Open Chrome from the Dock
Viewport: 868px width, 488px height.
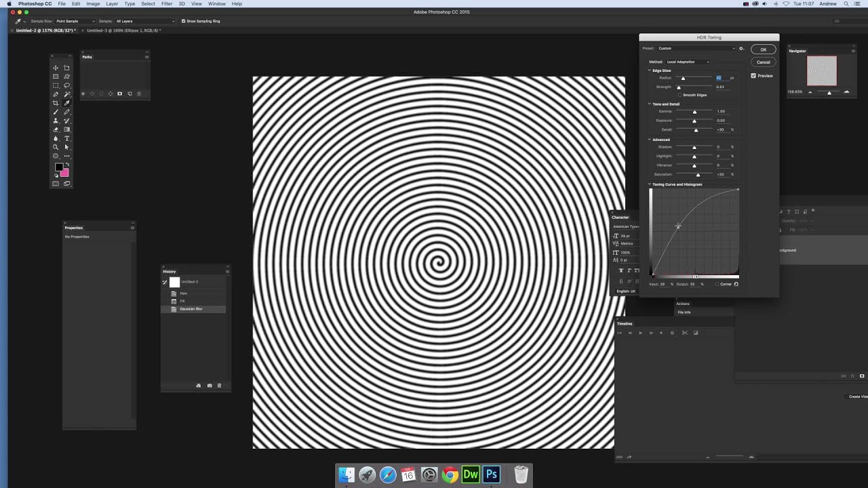tap(450, 474)
